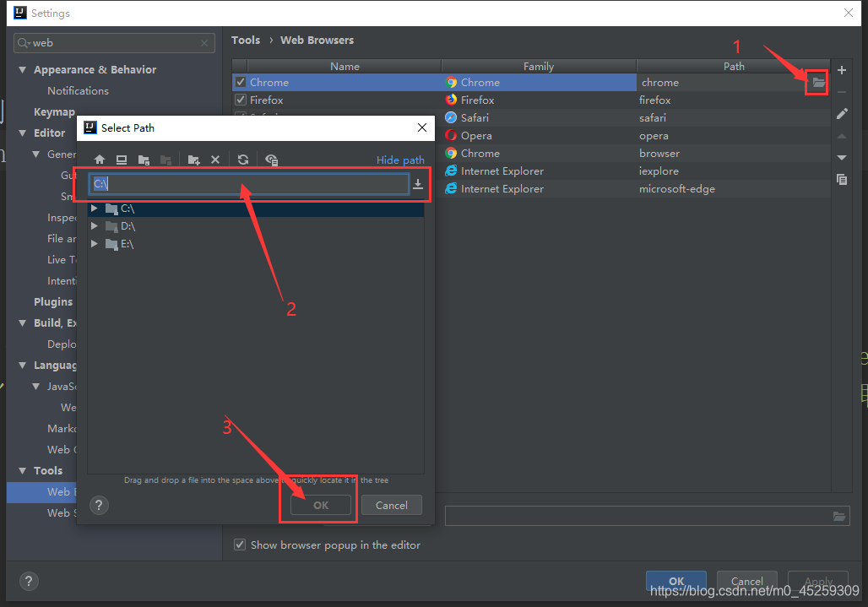Click the Delete (X) toolbar icon

215,160
